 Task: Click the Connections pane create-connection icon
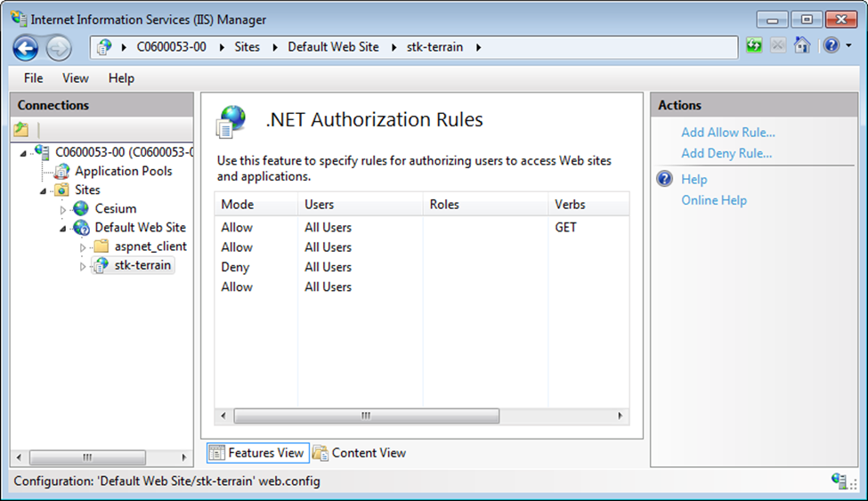21,130
